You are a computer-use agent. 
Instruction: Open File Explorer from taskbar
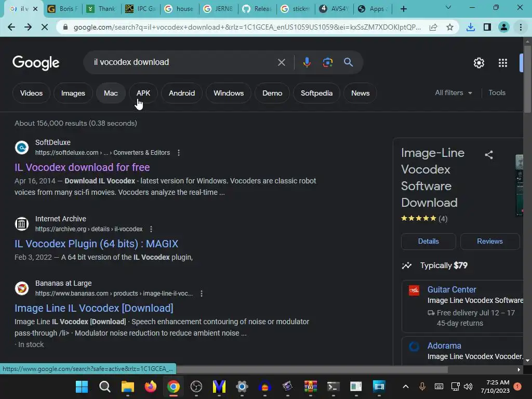pos(128,387)
